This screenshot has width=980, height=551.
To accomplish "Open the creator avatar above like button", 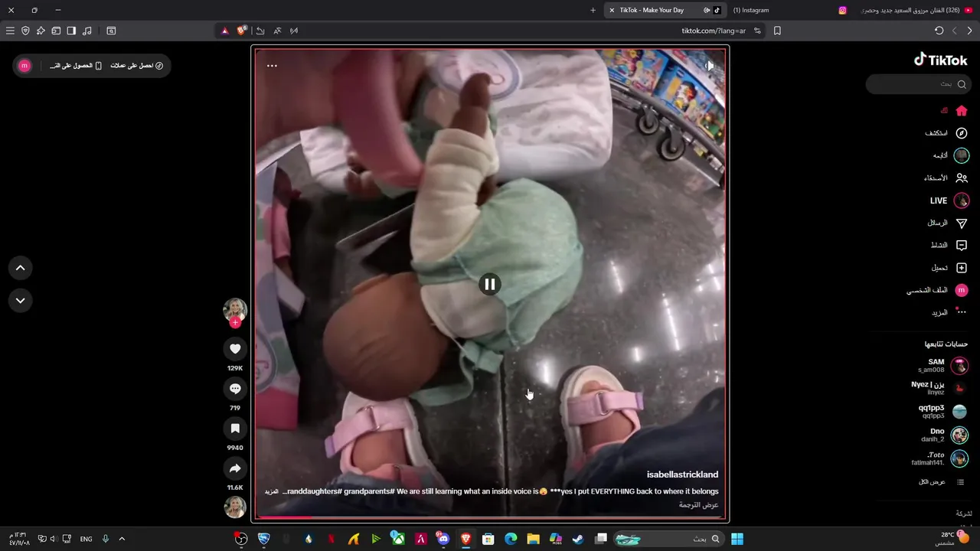I will click(x=235, y=310).
